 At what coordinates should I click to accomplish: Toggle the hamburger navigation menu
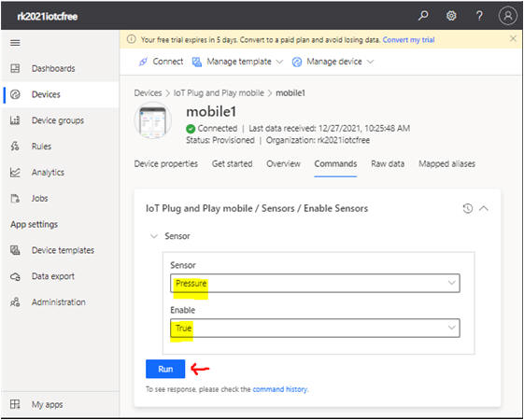click(15, 43)
